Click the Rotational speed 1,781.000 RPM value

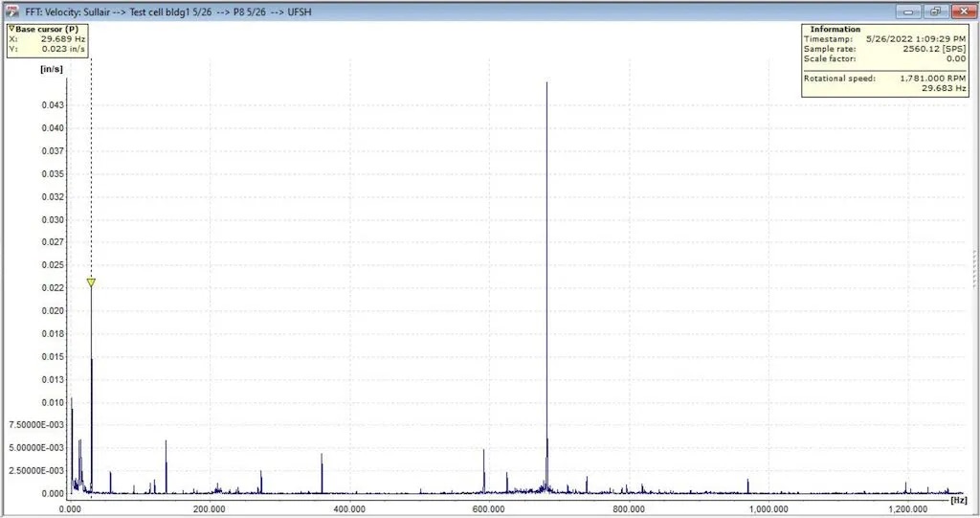click(932, 79)
